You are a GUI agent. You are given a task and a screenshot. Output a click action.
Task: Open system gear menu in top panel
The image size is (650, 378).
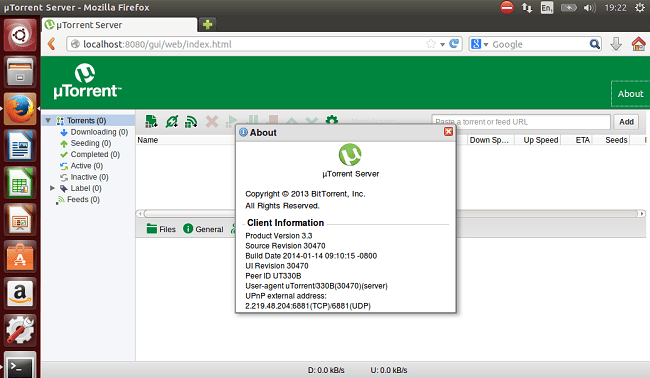[640, 7]
